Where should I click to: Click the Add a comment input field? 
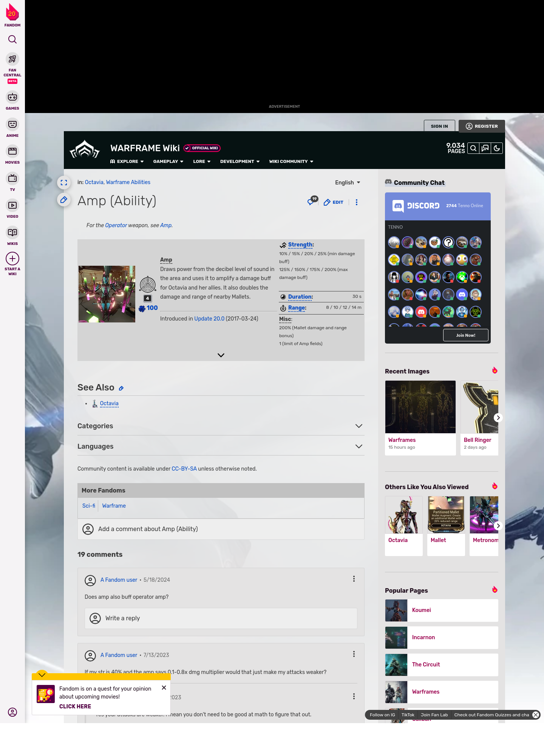[221, 529]
